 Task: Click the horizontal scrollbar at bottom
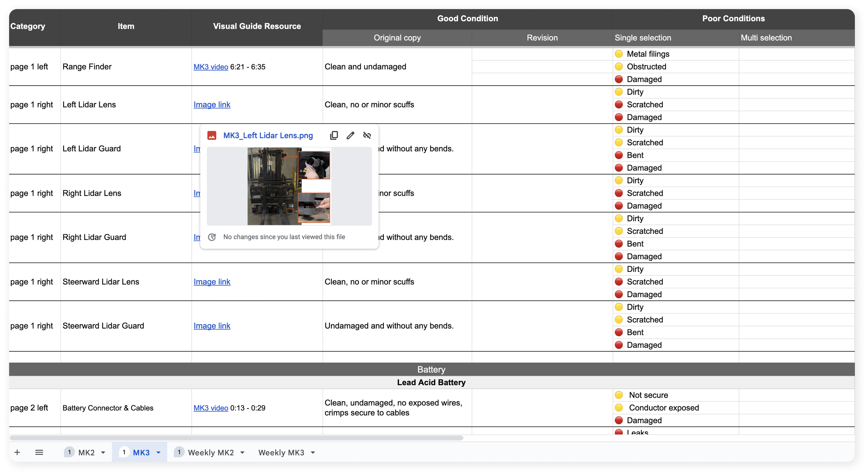click(x=236, y=438)
